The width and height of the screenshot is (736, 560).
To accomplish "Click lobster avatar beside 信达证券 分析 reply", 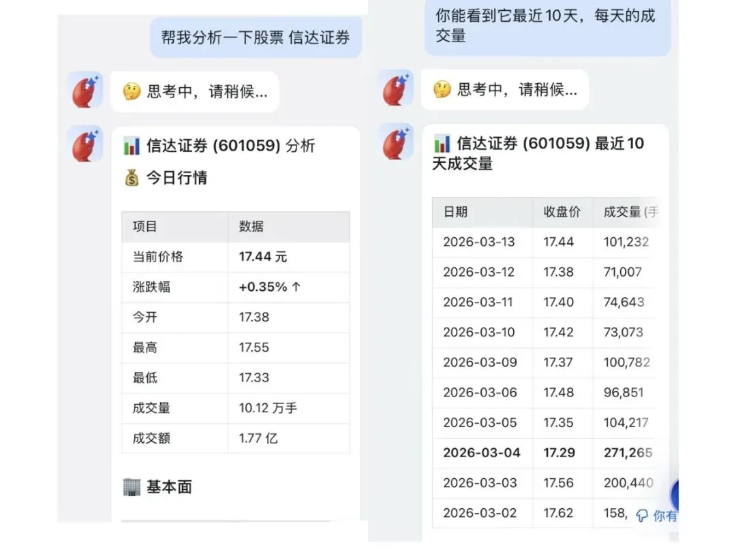I will (x=85, y=144).
